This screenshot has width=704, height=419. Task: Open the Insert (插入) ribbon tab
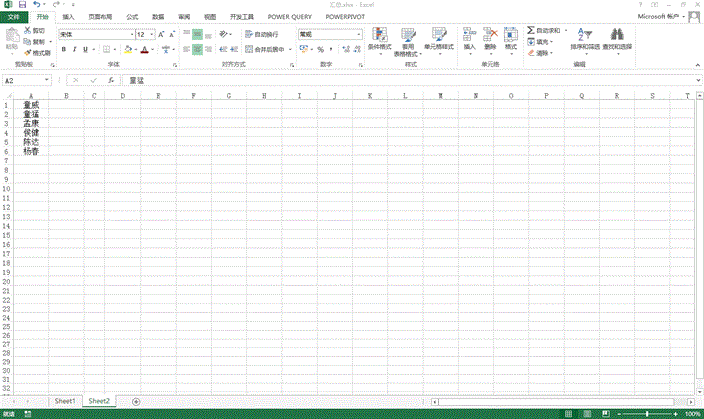pyautogui.click(x=68, y=17)
